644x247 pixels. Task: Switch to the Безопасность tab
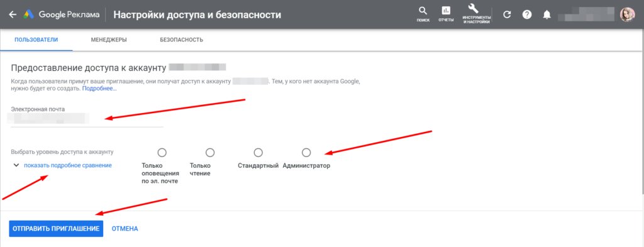tap(182, 40)
